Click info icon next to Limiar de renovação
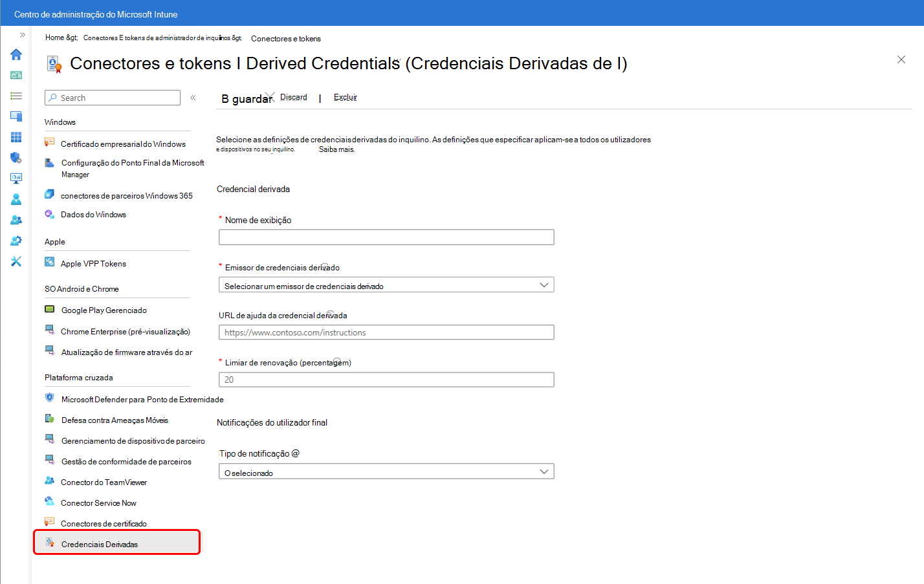This screenshot has height=584, width=924. [x=336, y=361]
